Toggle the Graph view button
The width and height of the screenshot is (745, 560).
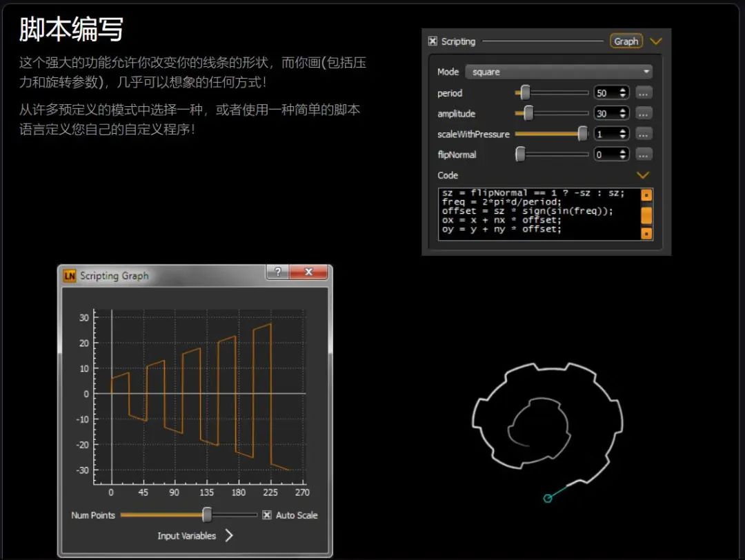pos(626,40)
